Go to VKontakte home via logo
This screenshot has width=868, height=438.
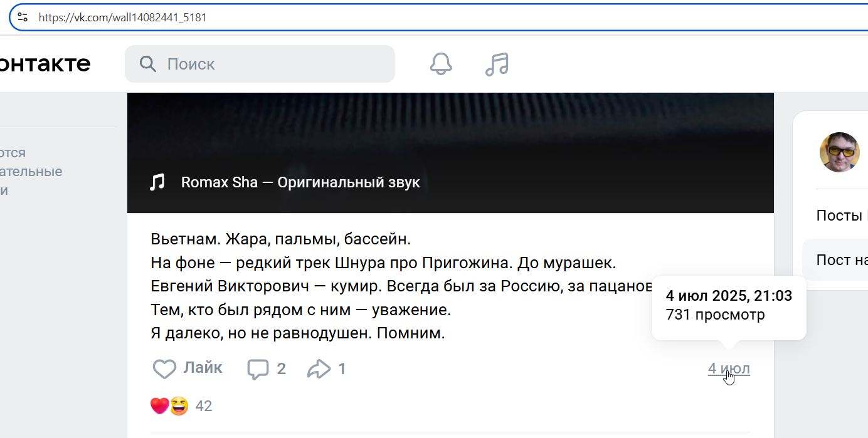click(x=45, y=63)
